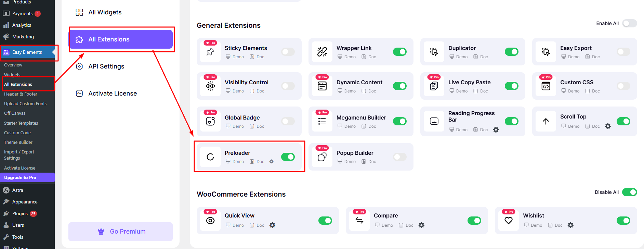644x249 pixels.
Task: Click the Global Badge icon
Action: pos(210,121)
